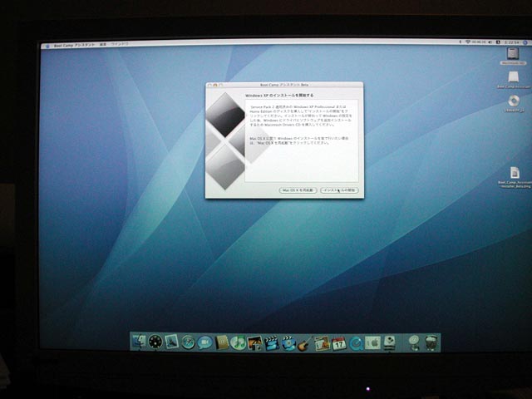Open System Preferences from the Dock
This screenshot has width=532, height=399.
pos(372,342)
